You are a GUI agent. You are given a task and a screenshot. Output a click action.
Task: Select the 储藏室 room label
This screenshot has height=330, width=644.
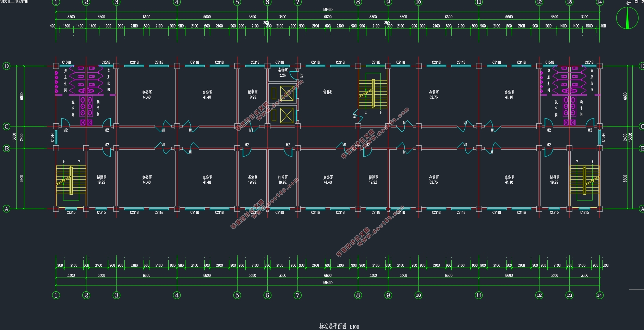101,177
